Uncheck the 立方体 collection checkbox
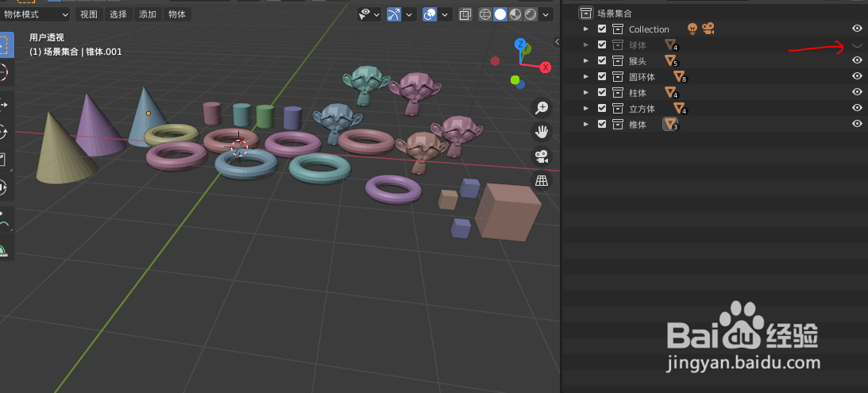868x393 pixels. 602,108
